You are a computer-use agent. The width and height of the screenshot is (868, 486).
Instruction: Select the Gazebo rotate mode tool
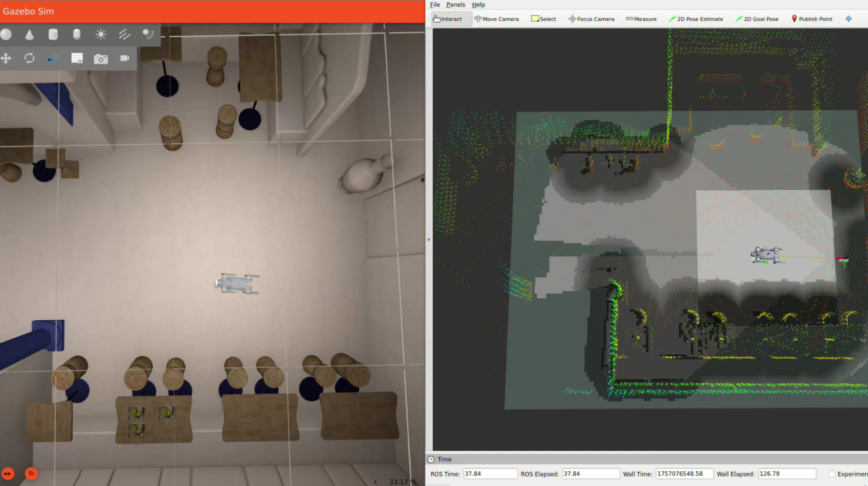tap(29, 58)
